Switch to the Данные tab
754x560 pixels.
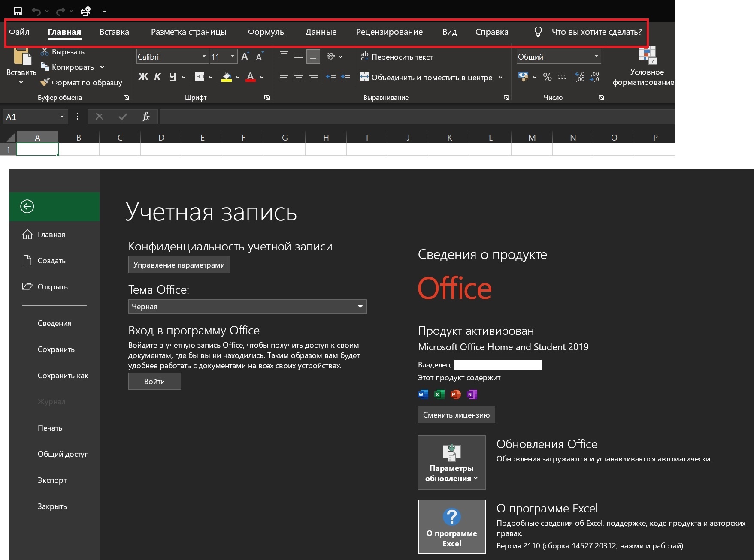coord(321,32)
